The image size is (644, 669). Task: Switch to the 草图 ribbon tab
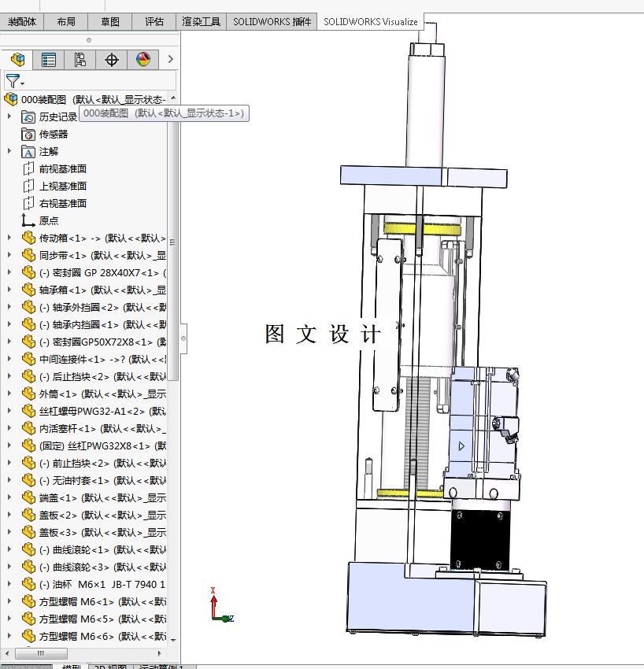coord(110,22)
